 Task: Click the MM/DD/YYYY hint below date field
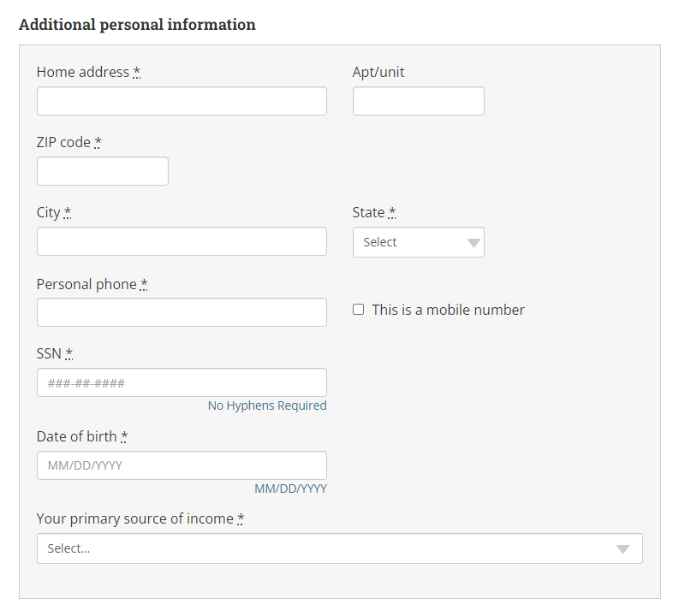290,489
